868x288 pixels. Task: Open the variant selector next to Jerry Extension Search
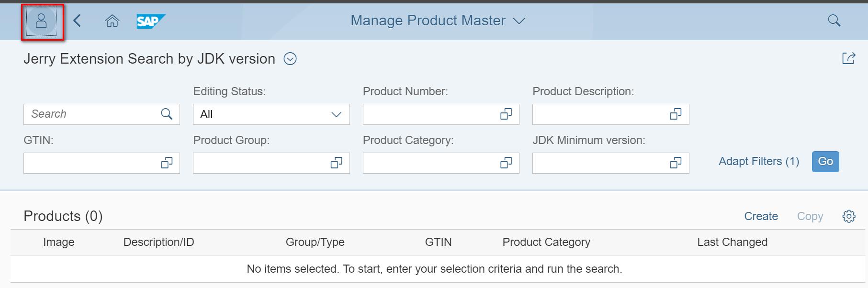290,59
